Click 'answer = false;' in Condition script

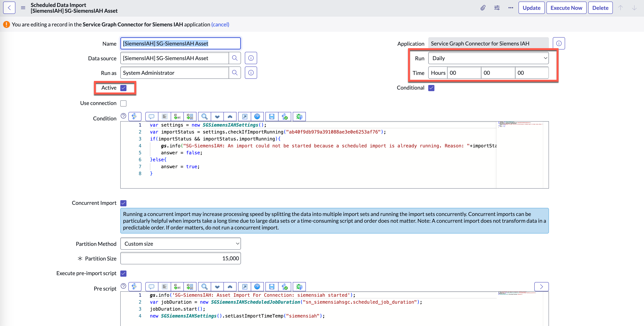pyautogui.click(x=181, y=153)
